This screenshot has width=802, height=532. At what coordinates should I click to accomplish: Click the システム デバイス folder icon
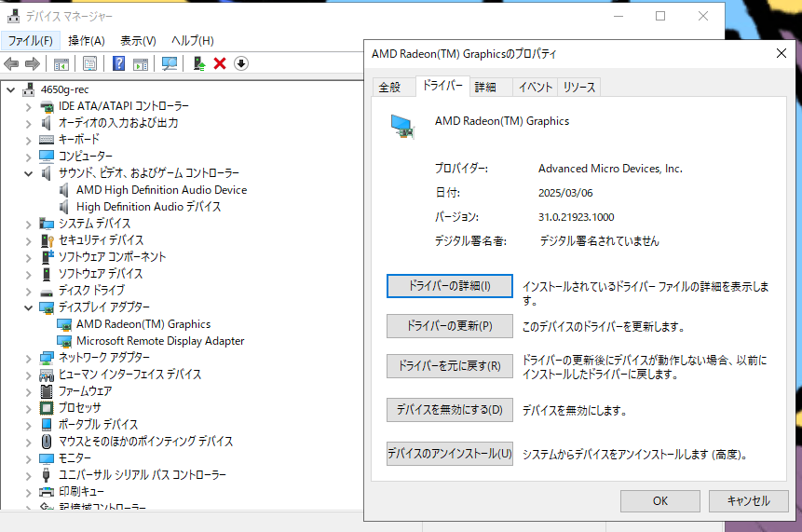[47, 224]
